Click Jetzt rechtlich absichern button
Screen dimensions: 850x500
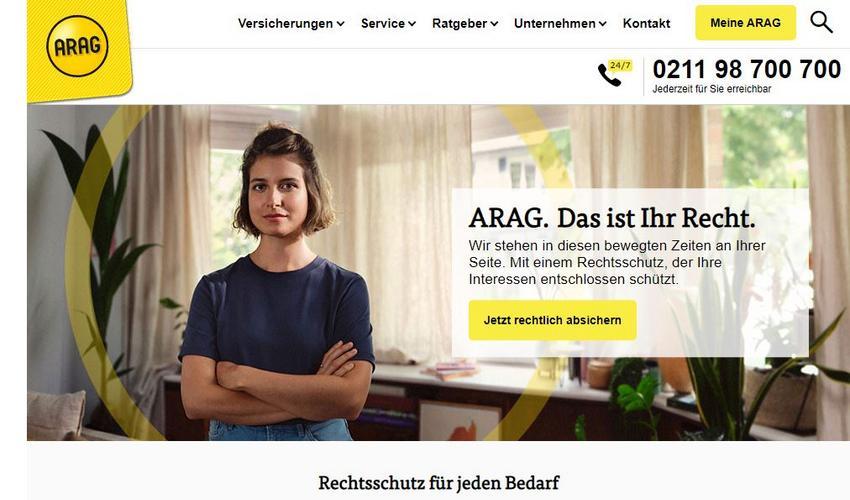click(552, 320)
